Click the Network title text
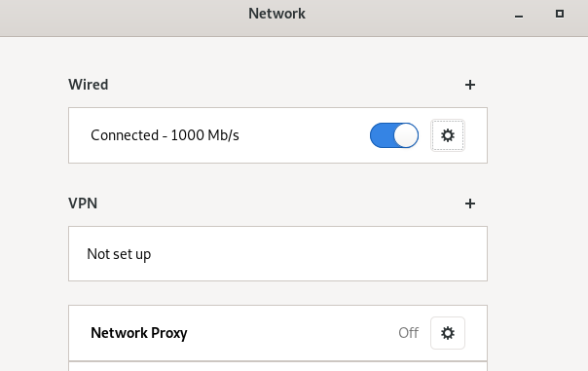 276,14
